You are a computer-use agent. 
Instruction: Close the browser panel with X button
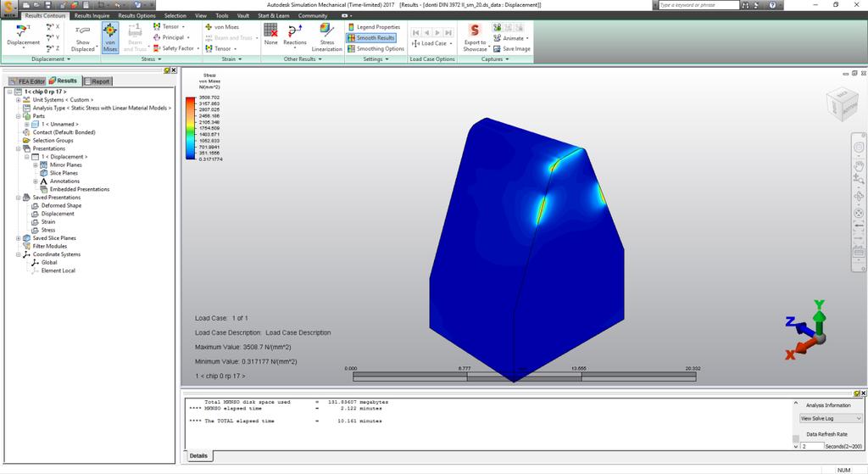[173, 70]
